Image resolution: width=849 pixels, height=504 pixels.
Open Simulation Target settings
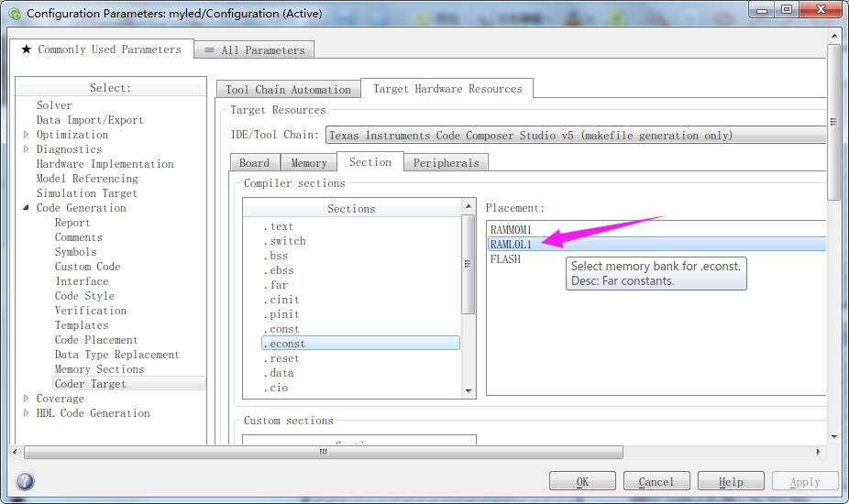[86, 192]
